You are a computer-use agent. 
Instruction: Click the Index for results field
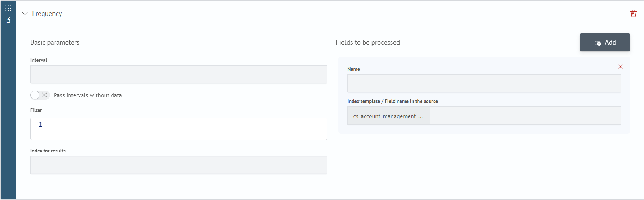coord(179,165)
